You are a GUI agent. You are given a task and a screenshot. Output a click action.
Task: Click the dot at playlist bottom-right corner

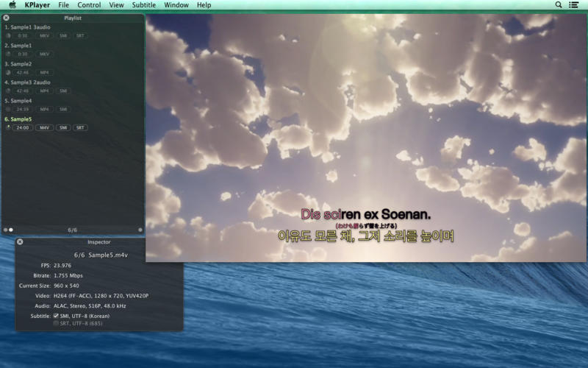(x=140, y=230)
